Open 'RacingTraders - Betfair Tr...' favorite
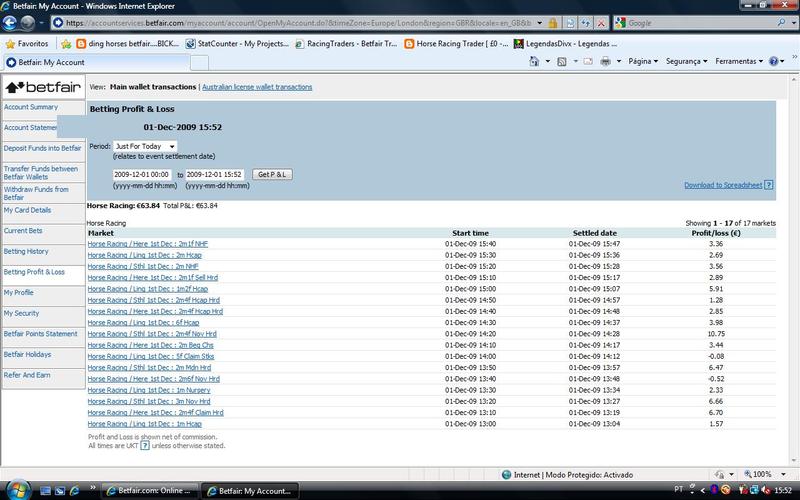The image size is (800, 500). coord(346,44)
